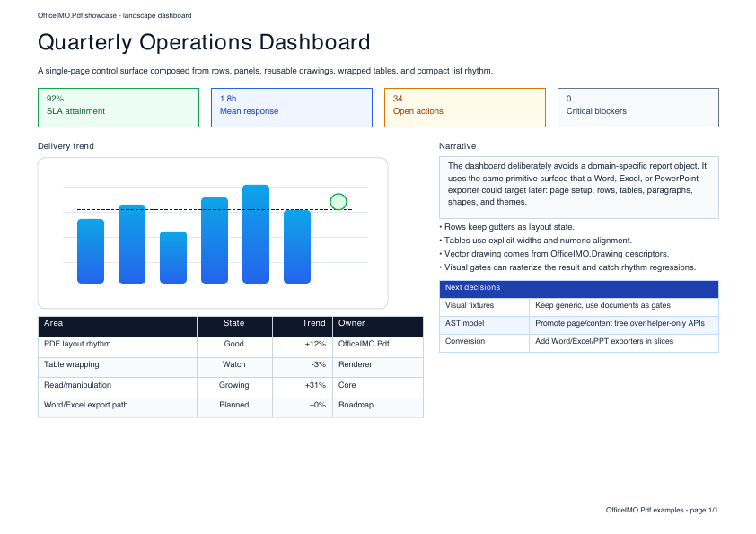The height and width of the screenshot is (534, 756).
Task: Select the 'Word/Excel export path' cell
Action: tap(118, 407)
